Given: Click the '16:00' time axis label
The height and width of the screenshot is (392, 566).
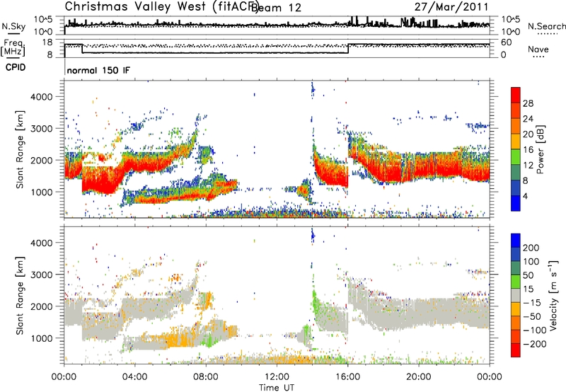Looking at the screenshot, I should (x=347, y=377).
